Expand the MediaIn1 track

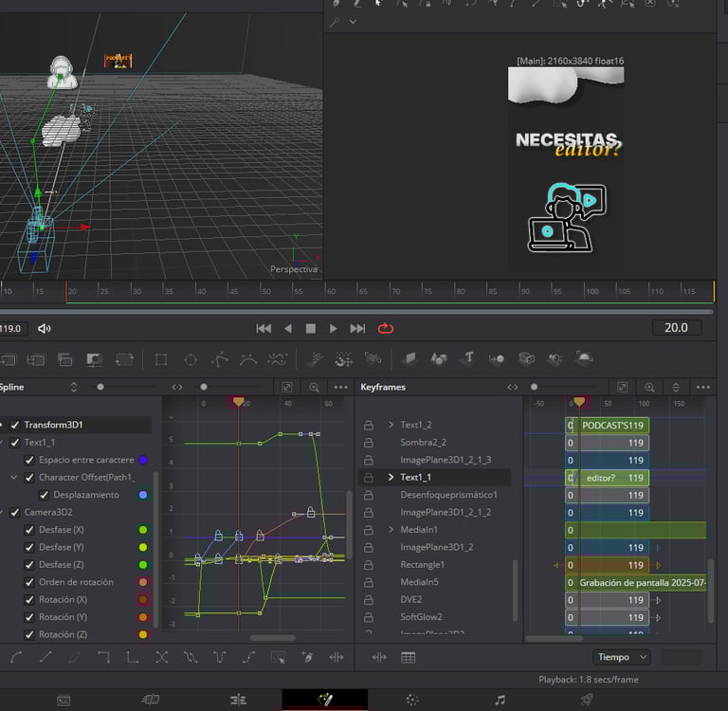pyautogui.click(x=391, y=530)
